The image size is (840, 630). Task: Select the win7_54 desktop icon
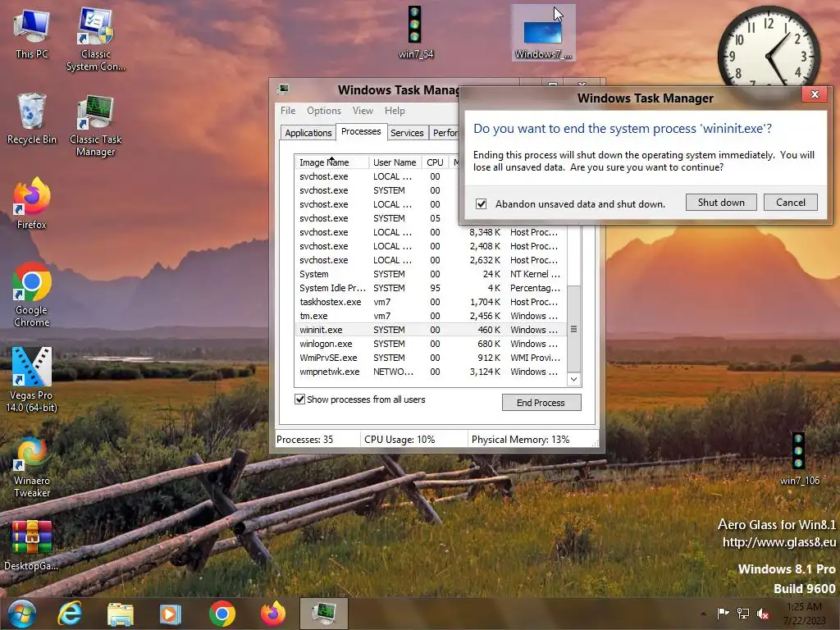[x=416, y=32]
